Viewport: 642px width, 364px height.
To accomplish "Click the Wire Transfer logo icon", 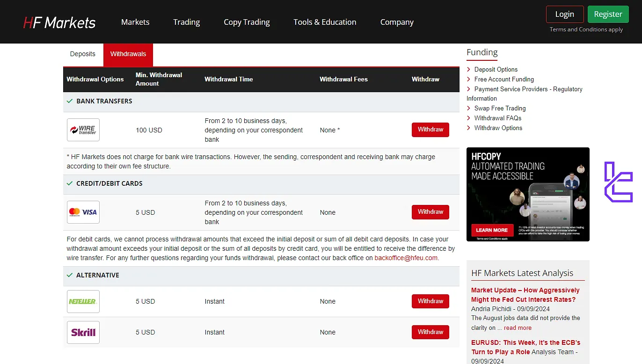I will click(83, 130).
